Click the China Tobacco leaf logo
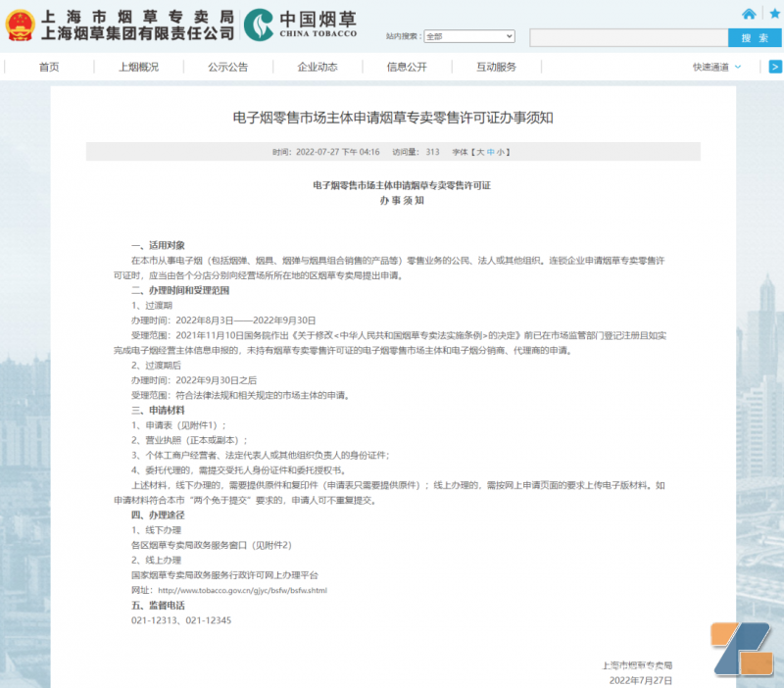Image resolution: width=784 pixels, height=688 pixels. pos(260,26)
